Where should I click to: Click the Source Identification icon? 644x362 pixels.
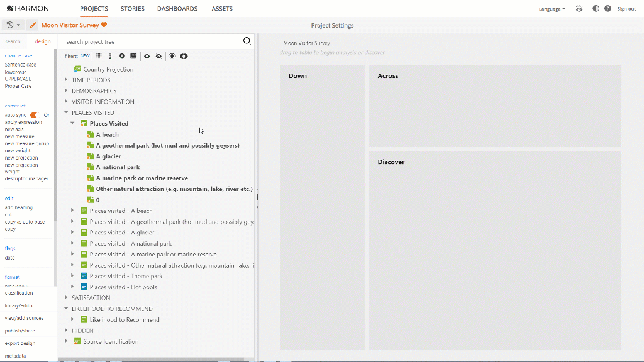click(77, 341)
